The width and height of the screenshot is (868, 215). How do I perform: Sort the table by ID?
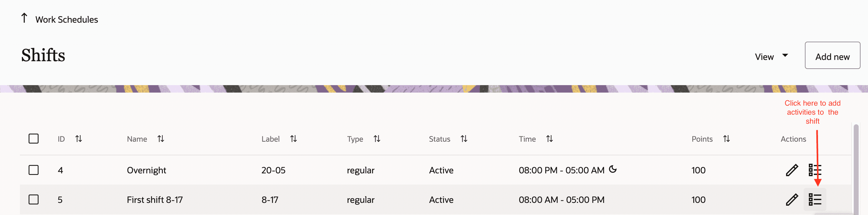[x=79, y=139]
